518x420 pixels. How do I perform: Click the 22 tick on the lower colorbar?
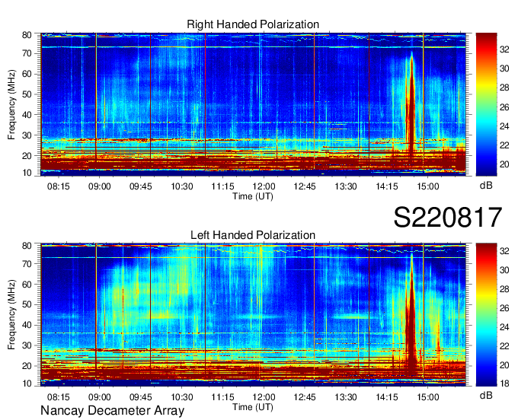click(504, 345)
